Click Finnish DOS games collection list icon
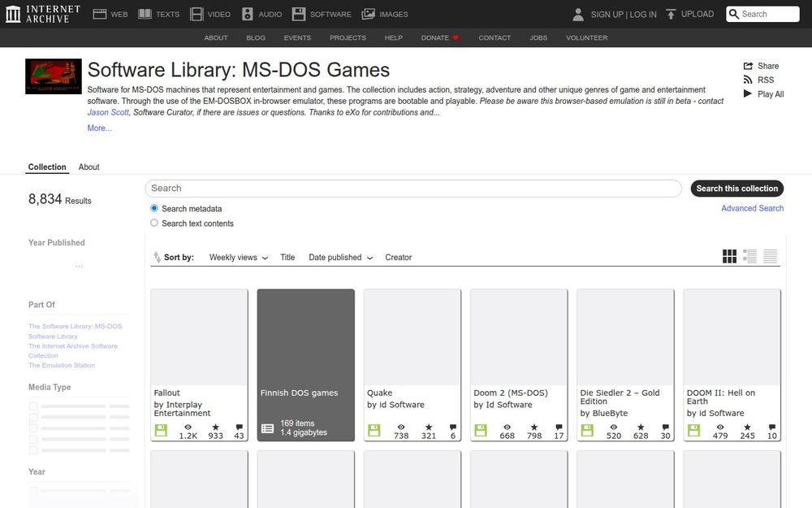This screenshot has width=812, height=508. [x=267, y=428]
